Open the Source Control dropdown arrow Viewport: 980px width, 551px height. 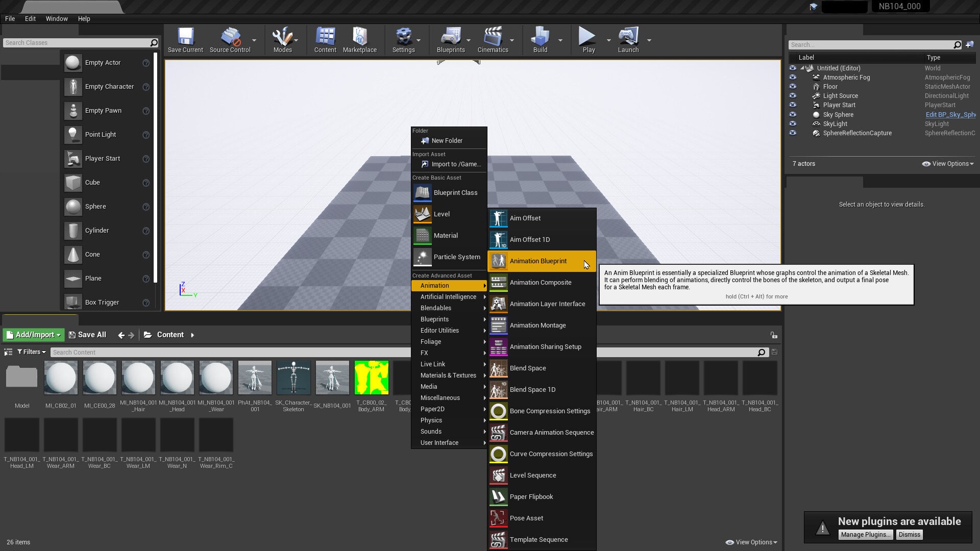(254, 40)
